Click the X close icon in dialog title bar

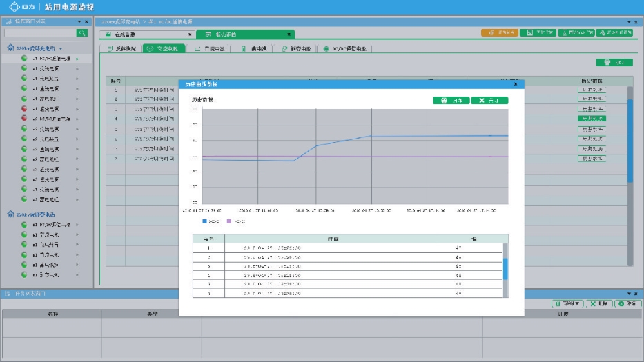(515, 84)
